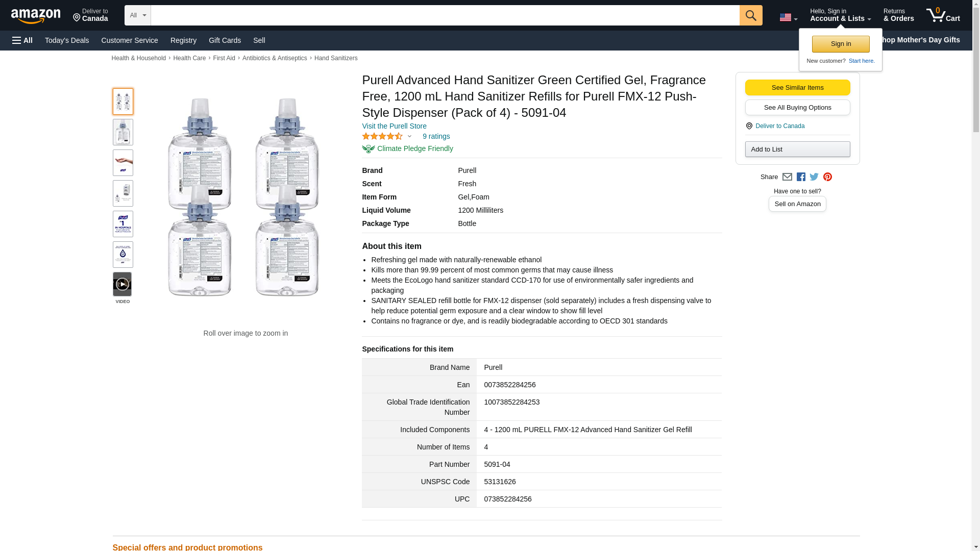The width and height of the screenshot is (980, 551).
Task: Open the All hamburger menu
Action: coord(22,40)
